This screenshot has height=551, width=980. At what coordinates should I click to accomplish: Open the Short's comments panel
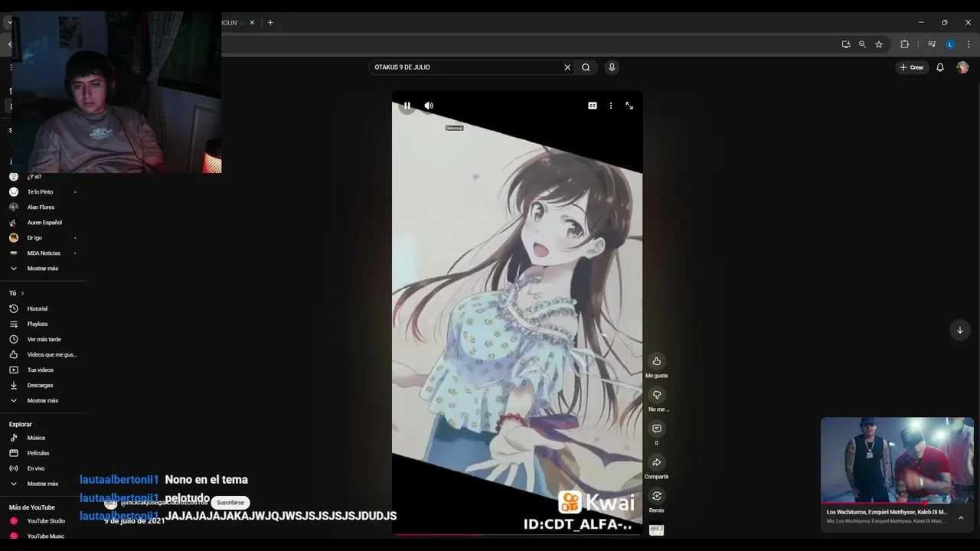coord(656,429)
